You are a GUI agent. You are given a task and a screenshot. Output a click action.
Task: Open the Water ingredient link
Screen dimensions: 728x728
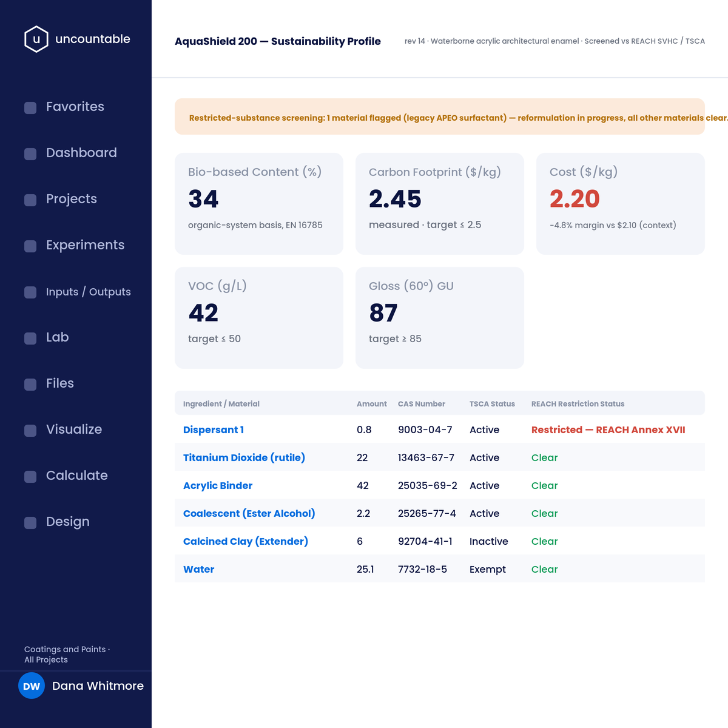point(199,569)
